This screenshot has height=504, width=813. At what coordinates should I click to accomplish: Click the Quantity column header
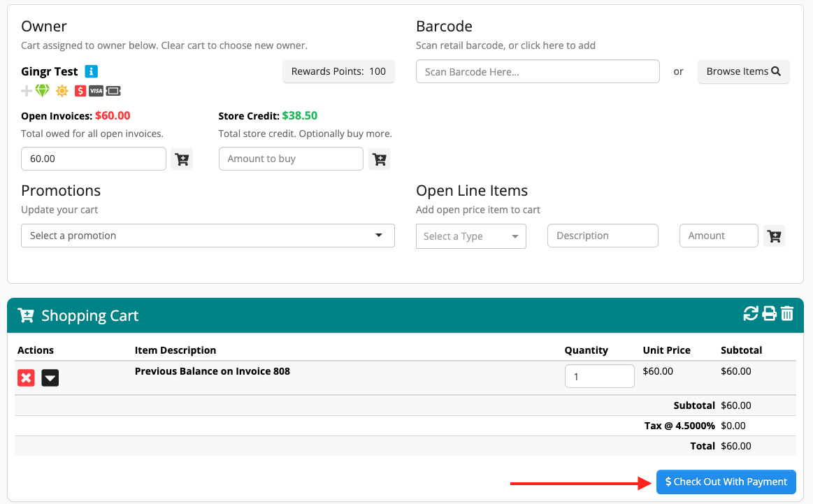[x=586, y=350]
